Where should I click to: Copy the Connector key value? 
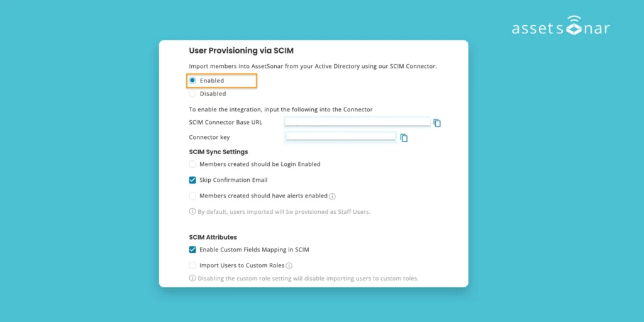click(x=404, y=138)
